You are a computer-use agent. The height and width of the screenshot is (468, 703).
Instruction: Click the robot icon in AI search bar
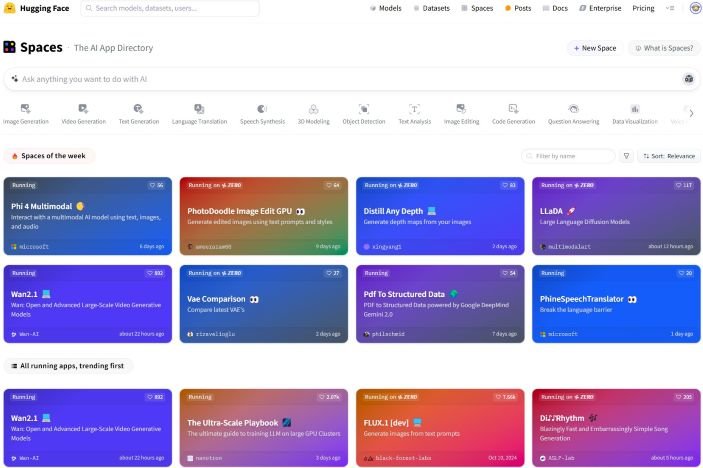pyautogui.click(x=689, y=79)
